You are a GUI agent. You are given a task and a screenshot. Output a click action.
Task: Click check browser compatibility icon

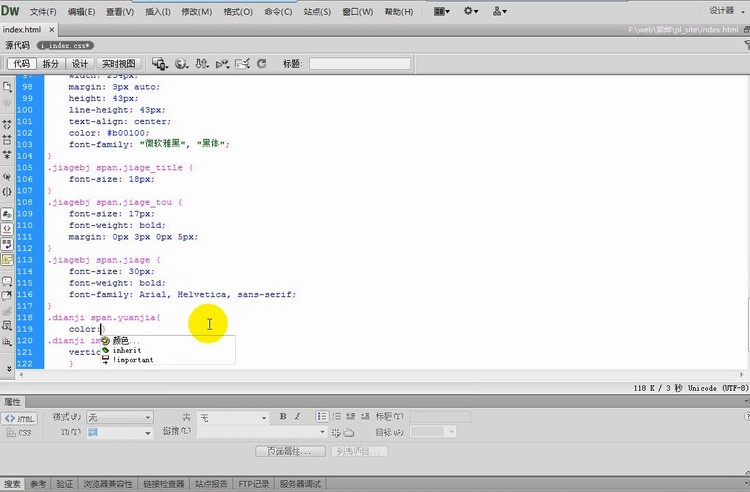point(243,64)
